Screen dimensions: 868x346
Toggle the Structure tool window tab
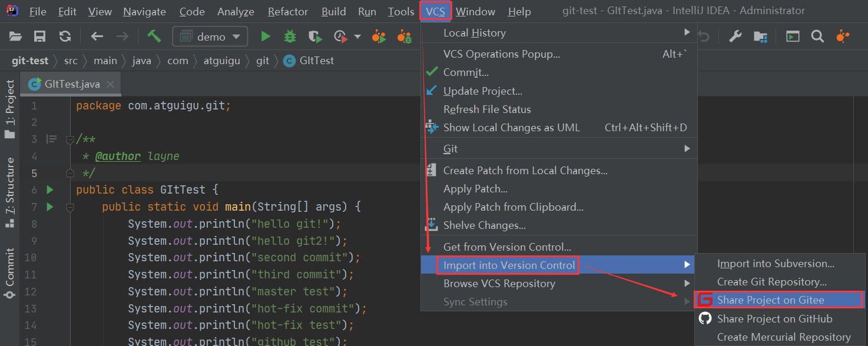[x=10, y=192]
